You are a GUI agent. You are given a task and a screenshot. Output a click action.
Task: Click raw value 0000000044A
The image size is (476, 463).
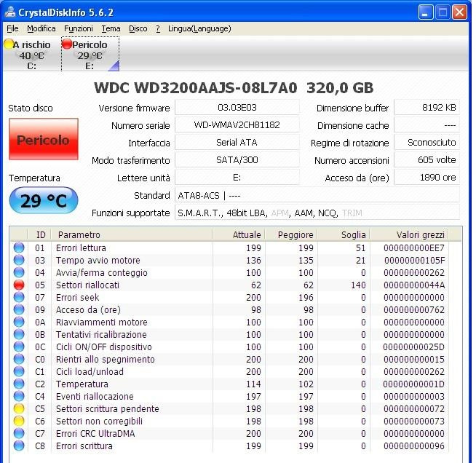pyautogui.click(x=414, y=285)
